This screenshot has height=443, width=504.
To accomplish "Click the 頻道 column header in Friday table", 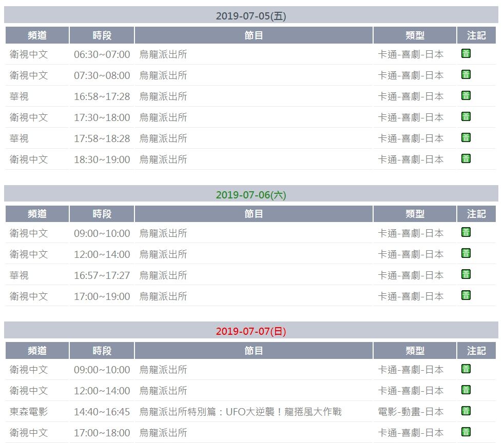I will tap(37, 35).
